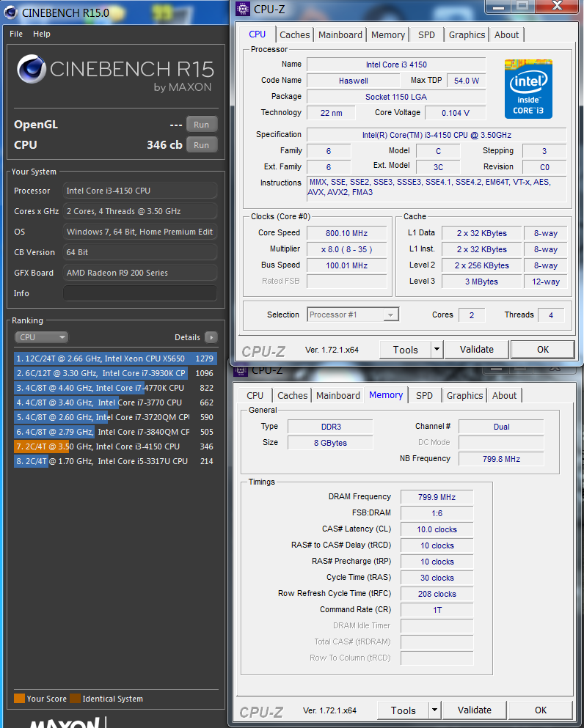Open the Help menu in Cinebench
Image resolution: width=584 pixels, height=728 pixels.
(x=42, y=34)
